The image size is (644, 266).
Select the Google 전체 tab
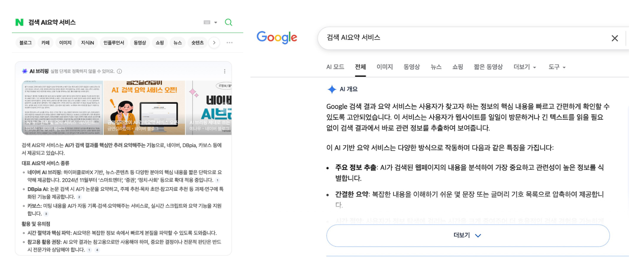(360, 67)
